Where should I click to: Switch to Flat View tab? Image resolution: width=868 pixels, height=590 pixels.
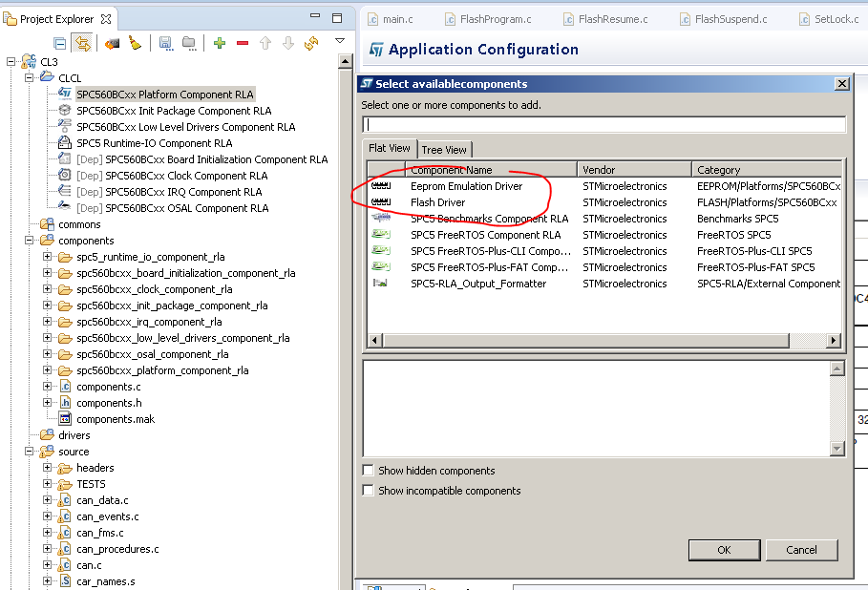[x=390, y=148]
